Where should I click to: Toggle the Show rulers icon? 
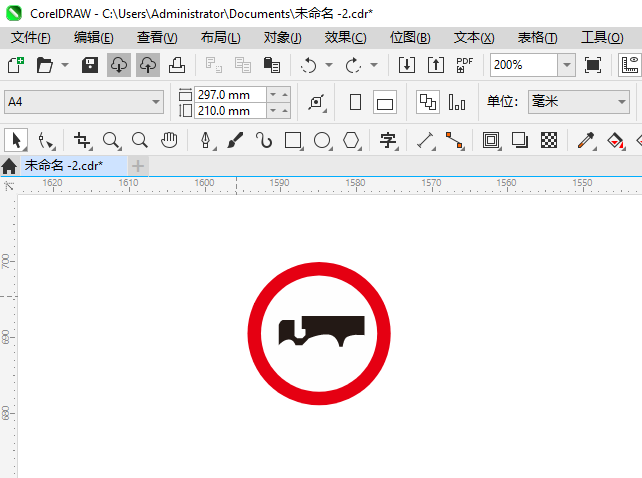629,65
